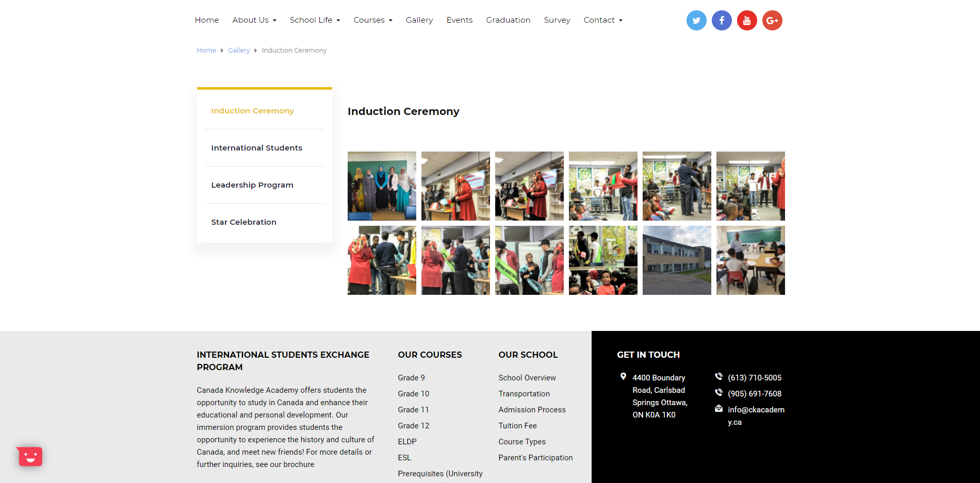Open the Transportation footer link

point(524,394)
